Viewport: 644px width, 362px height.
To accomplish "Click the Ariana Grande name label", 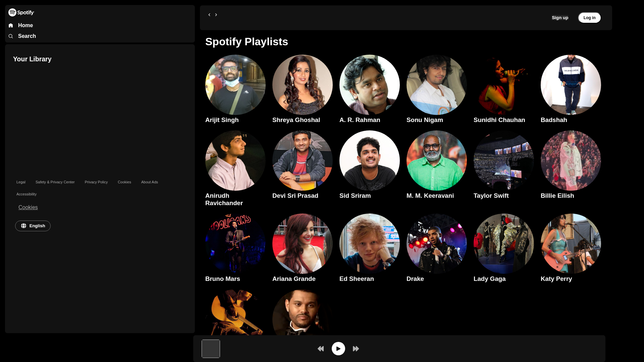I will point(294,279).
